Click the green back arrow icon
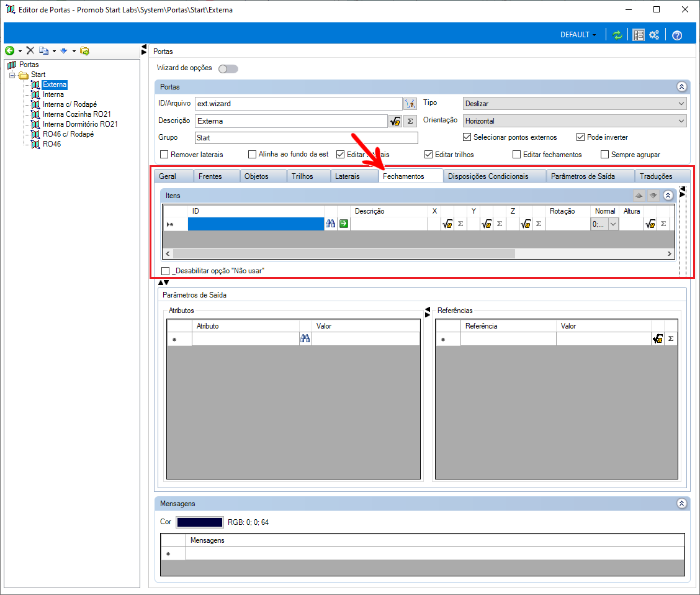Screen dimensions: 700x595 coord(9,51)
